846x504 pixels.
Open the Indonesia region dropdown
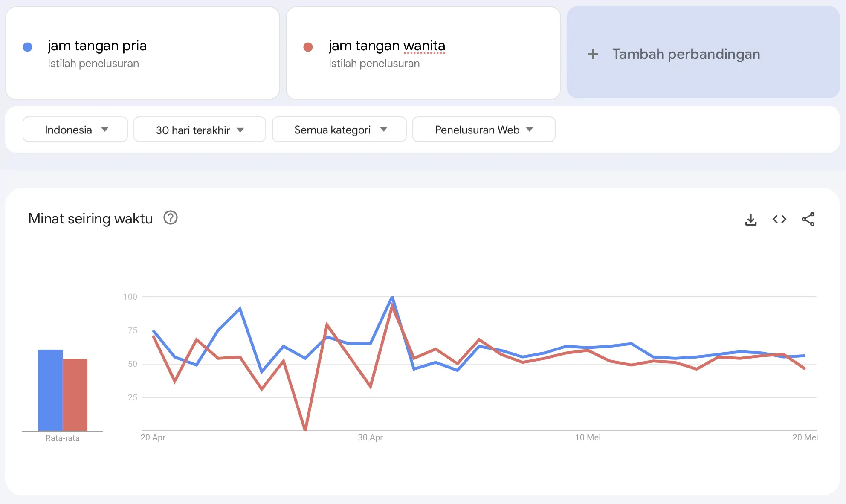tap(75, 129)
